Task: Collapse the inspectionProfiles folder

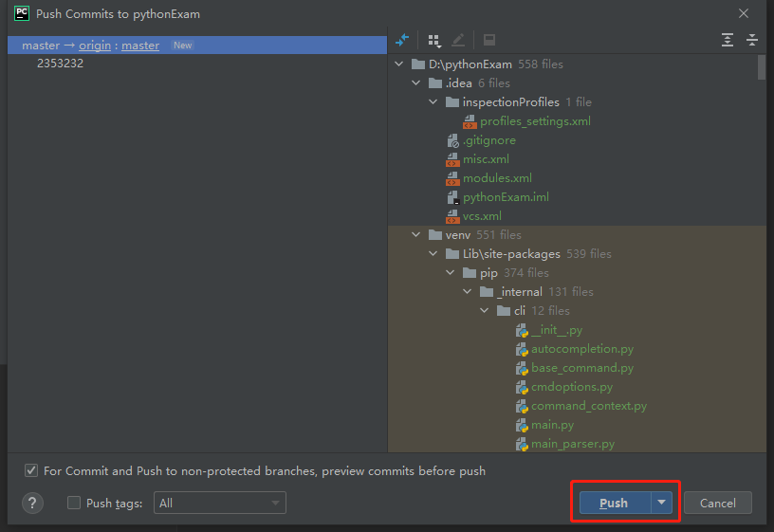Action: click(433, 101)
